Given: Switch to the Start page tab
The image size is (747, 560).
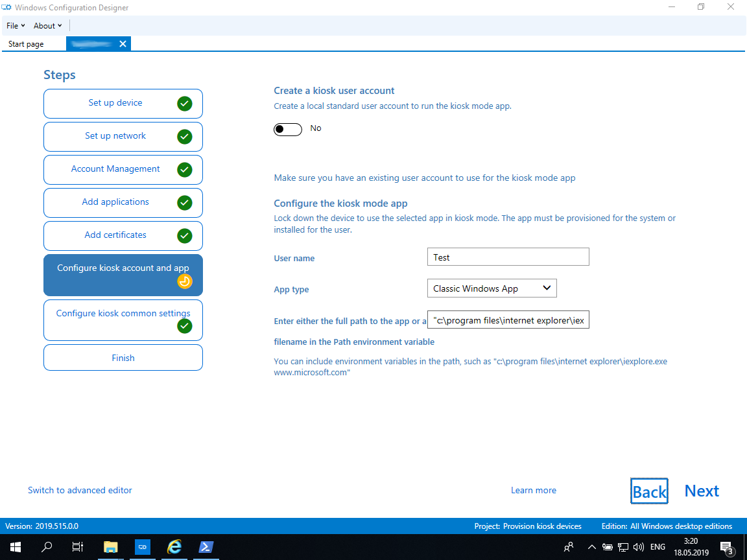Looking at the screenshot, I should pos(26,44).
